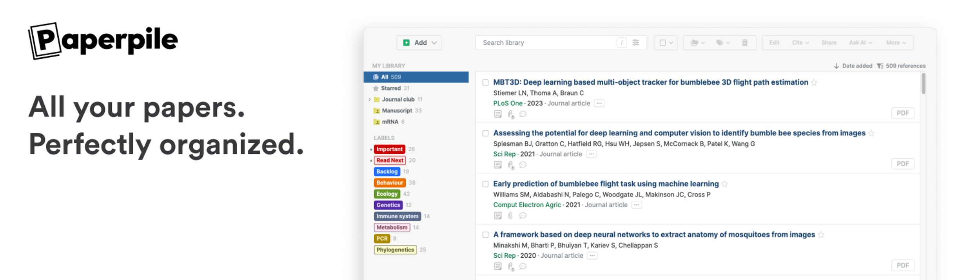Click the folder icon in the toolbar
This screenshot has height=280, width=980.
(x=697, y=42)
